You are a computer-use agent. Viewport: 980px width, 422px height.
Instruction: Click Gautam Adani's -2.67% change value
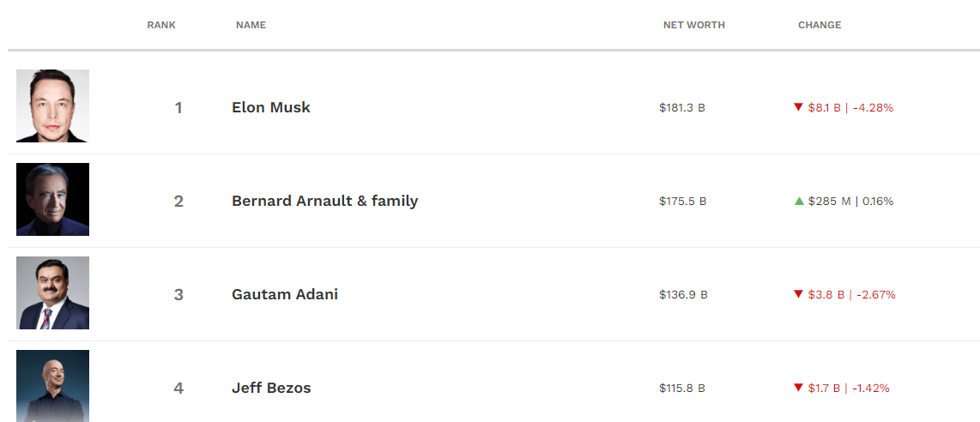[x=875, y=295]
